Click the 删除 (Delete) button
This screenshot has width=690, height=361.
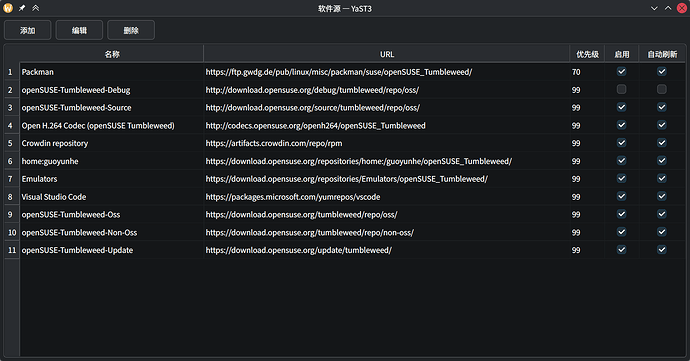pyautogui.click(x=131, y=30)
